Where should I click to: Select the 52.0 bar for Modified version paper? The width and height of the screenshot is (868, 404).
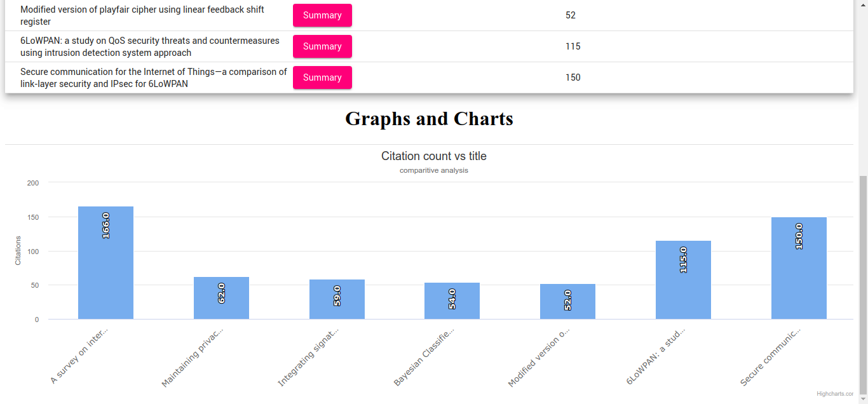[567, 300]
